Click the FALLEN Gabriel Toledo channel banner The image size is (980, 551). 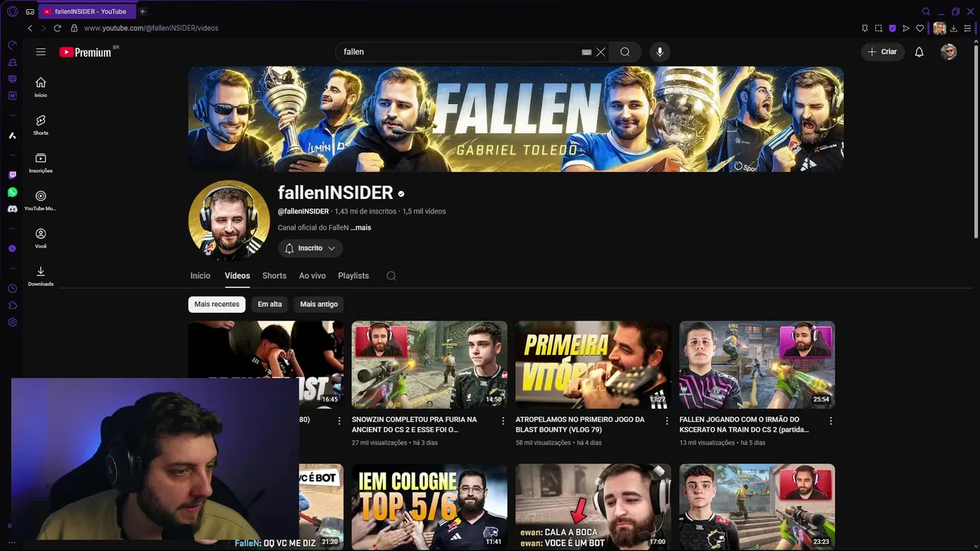coord(516,119)
